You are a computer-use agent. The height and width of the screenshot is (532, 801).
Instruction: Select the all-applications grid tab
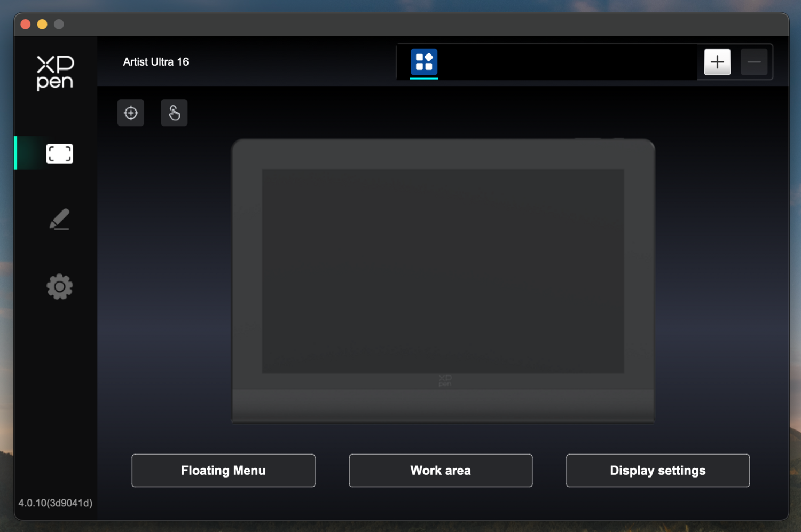coord(424,62)
